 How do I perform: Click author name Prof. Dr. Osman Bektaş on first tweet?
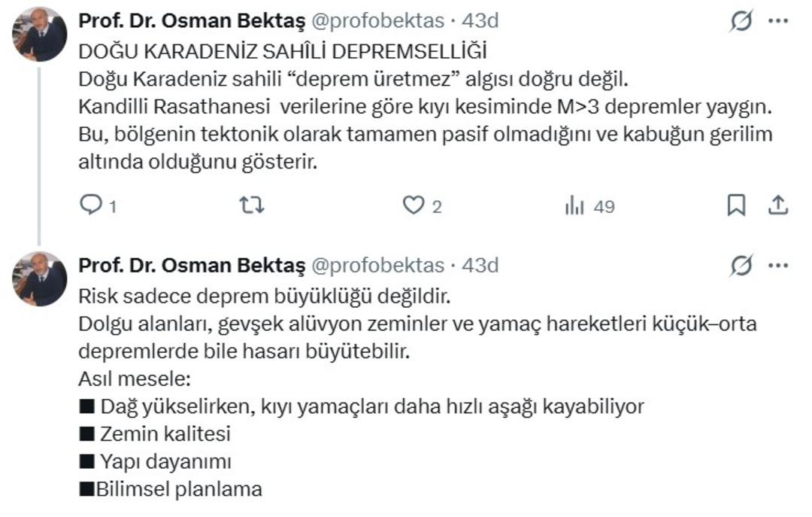coord(192,21)
